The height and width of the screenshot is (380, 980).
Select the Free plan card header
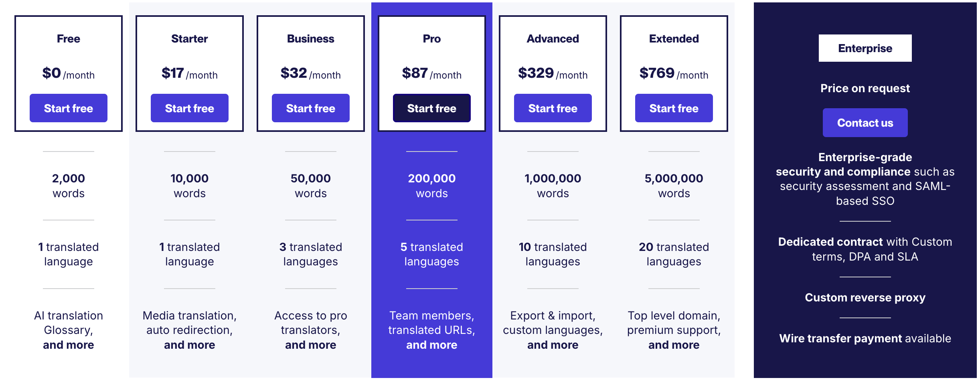[x=68, y=38]
